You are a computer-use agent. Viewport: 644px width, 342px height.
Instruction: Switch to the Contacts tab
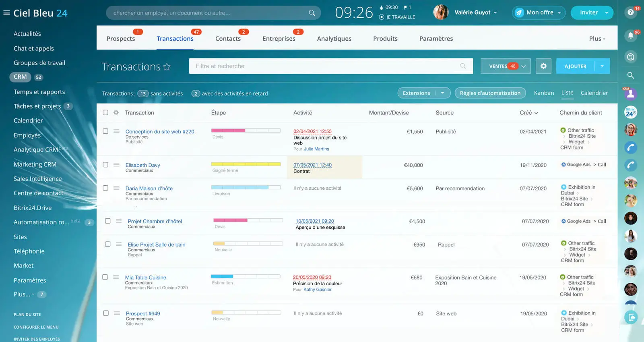tap(228, 39)
